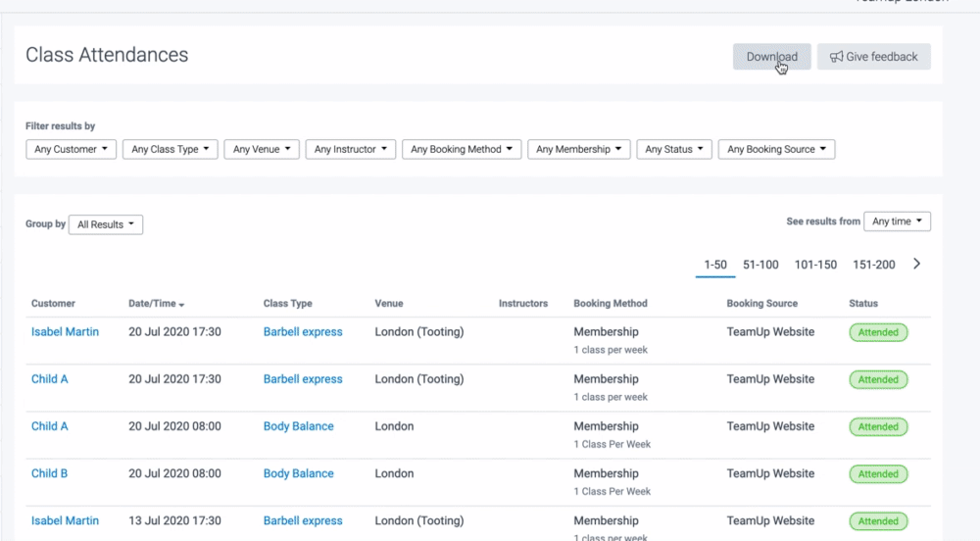Change the Any time date range dropdown
980x541 pixels.
[x=897, y=221]
